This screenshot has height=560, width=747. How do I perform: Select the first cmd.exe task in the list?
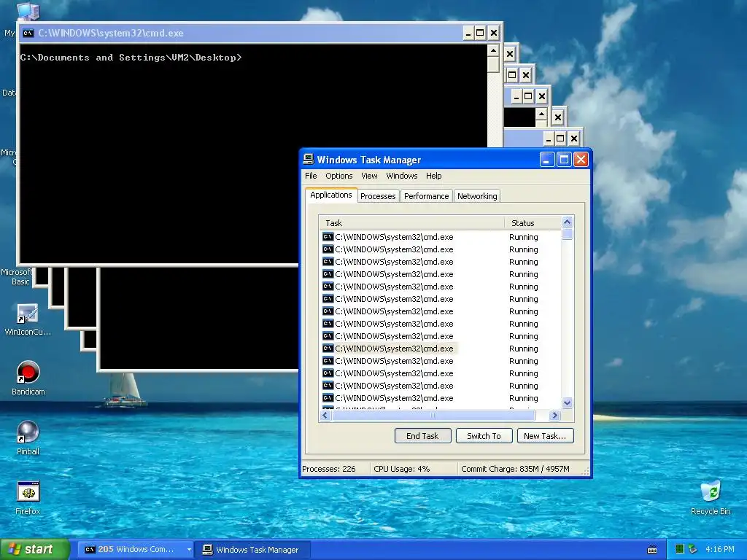click(441, 237)
